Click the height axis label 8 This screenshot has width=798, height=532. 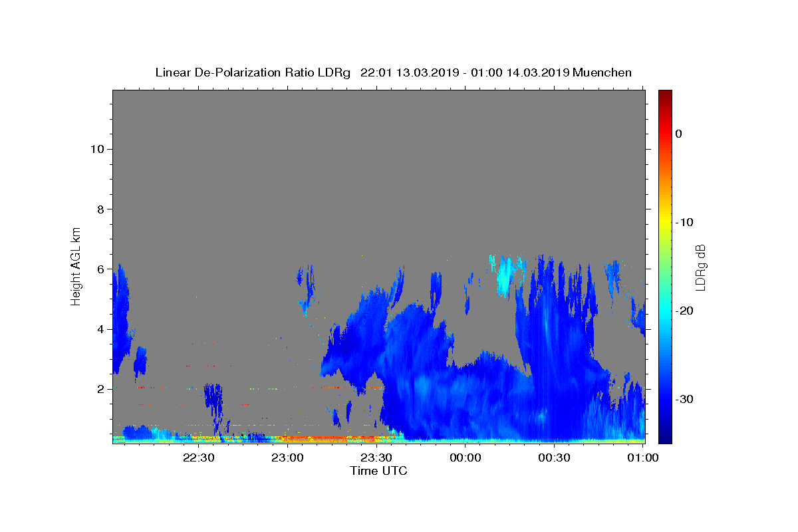(x=100, y=209)
